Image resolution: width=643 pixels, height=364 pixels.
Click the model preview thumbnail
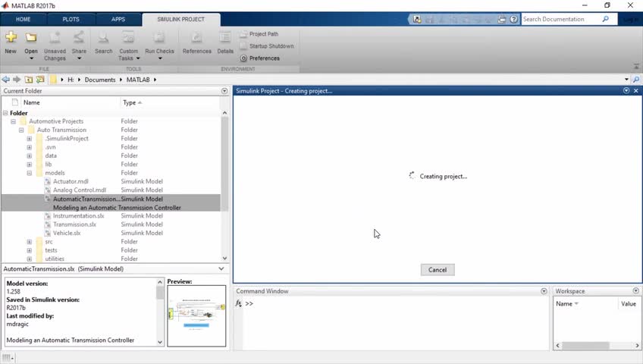click(196, 315)
